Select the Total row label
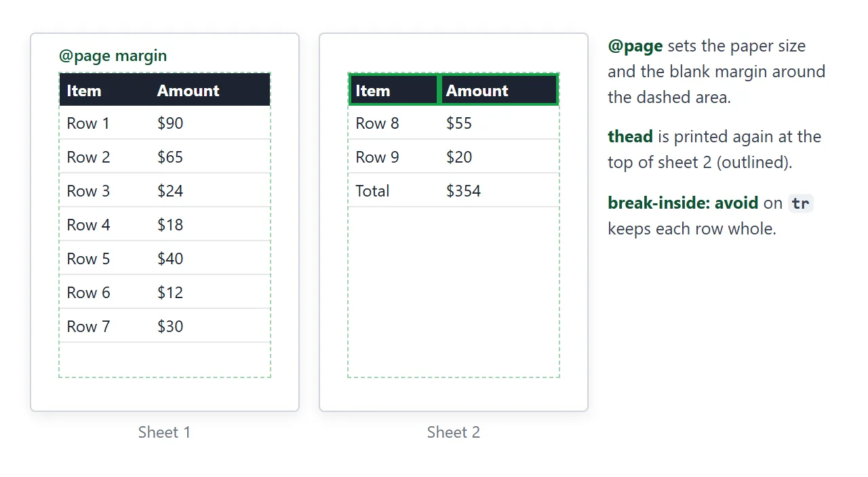The height and width of the screenshot is (477, 868). [x=394, y=190]
